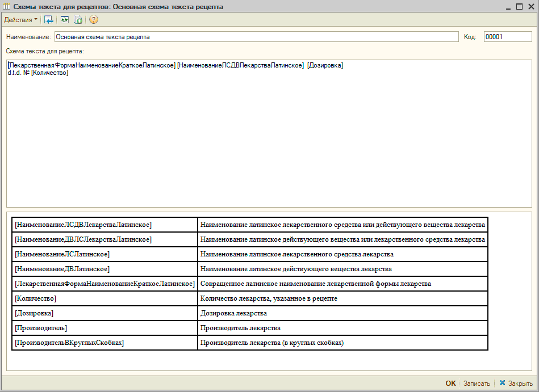Click the Закрыть button at the bottom
Image resolution: width=539 pixels, height=392 pixels.
[516, 383]
